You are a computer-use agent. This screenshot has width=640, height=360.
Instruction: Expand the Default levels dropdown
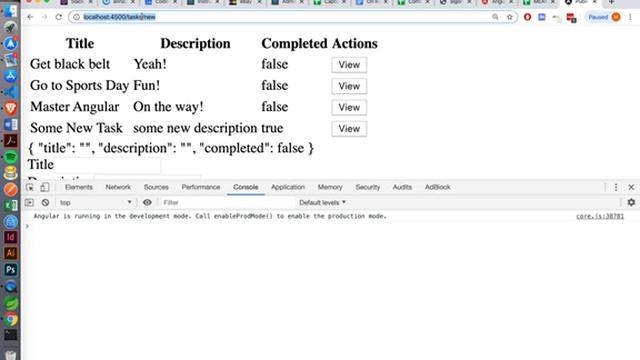[x=322, y=202]
